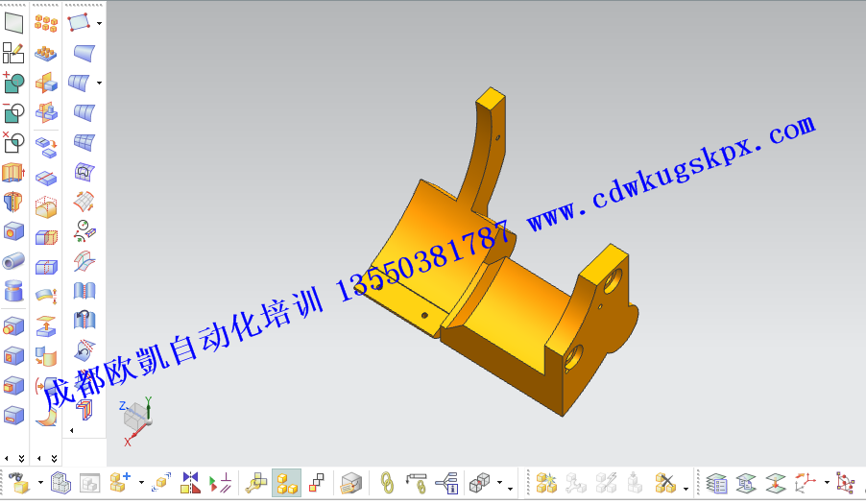This screenshot has height=504, width=866.
Task: Click the Delete Explosion icon with X
Action: (665, 483)
